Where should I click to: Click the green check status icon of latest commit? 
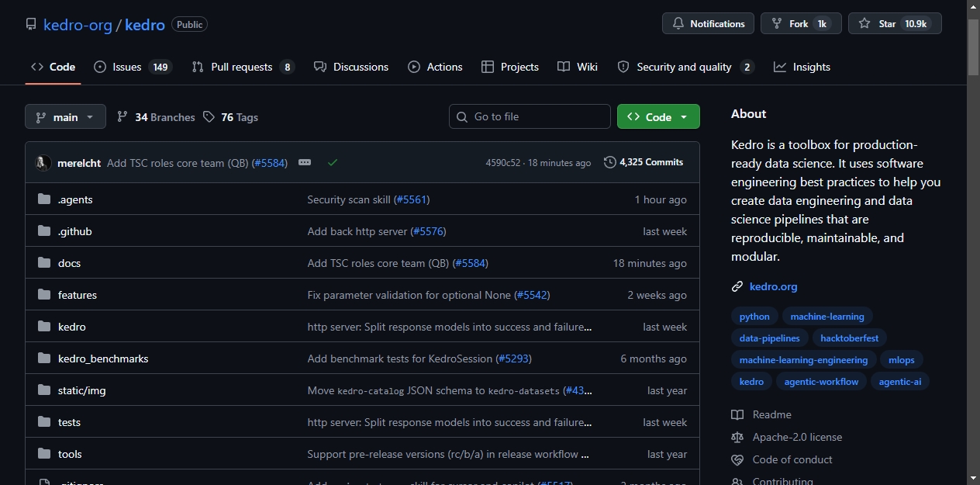(333, 163)
